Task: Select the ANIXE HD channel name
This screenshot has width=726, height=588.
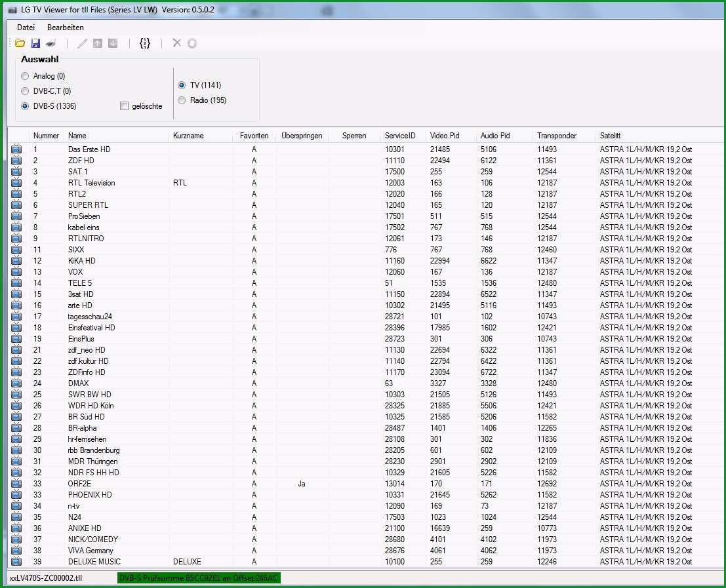Action: [85, 528]
